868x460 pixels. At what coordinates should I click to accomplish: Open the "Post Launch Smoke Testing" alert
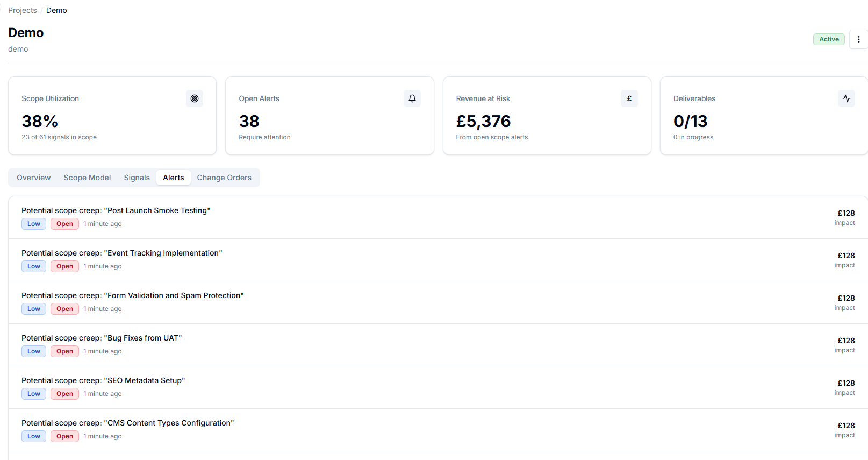tap(116, 210)
